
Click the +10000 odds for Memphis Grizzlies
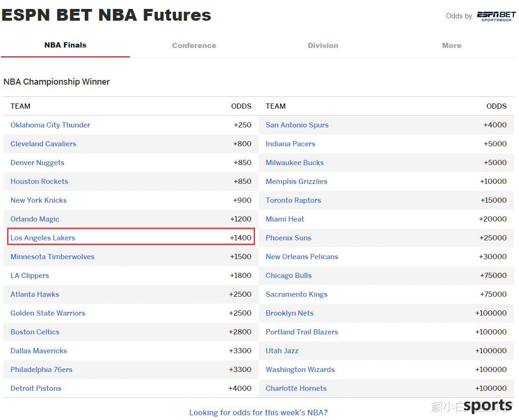(x=494, y=182)
